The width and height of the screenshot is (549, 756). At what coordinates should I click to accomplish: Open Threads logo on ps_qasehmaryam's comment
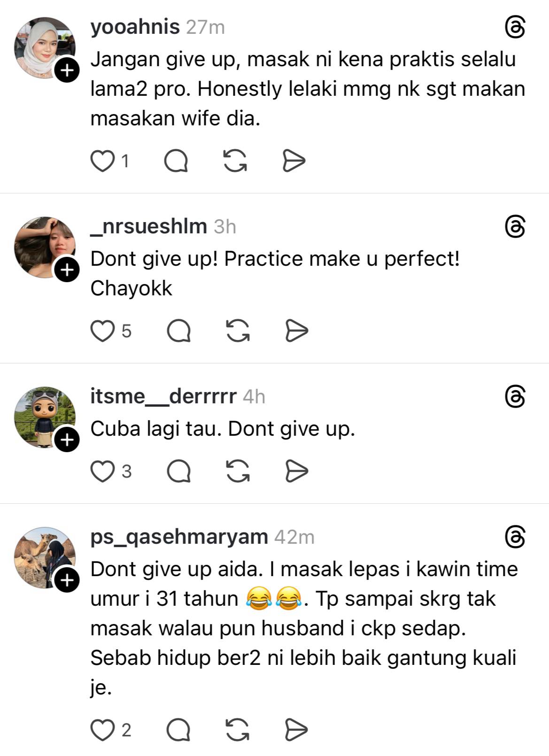point(515,537)
